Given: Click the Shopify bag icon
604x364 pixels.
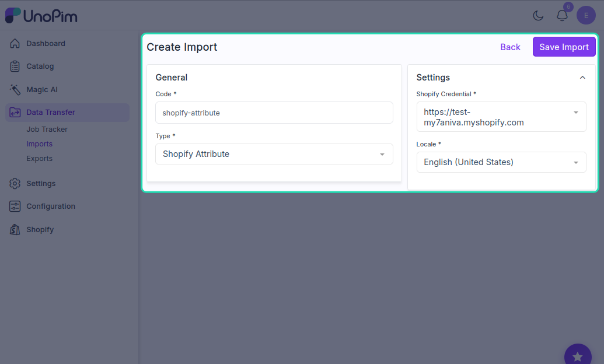Looking at the screenshot, I should pyautogui.click(x=15, y=230).
